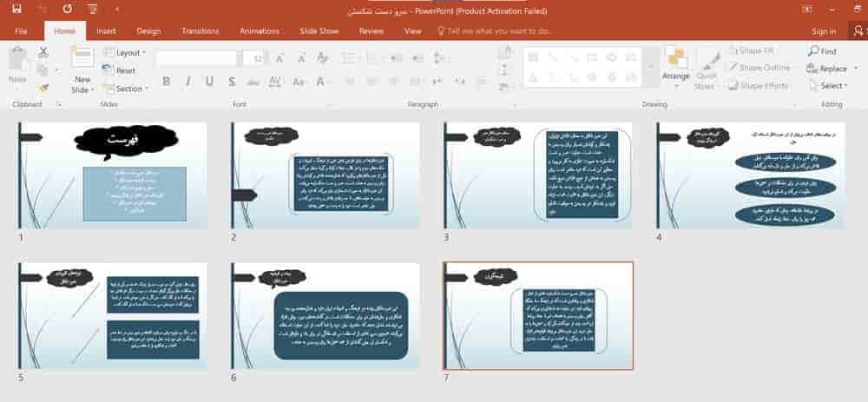Switch to the View tab

(x=413, y=31)
